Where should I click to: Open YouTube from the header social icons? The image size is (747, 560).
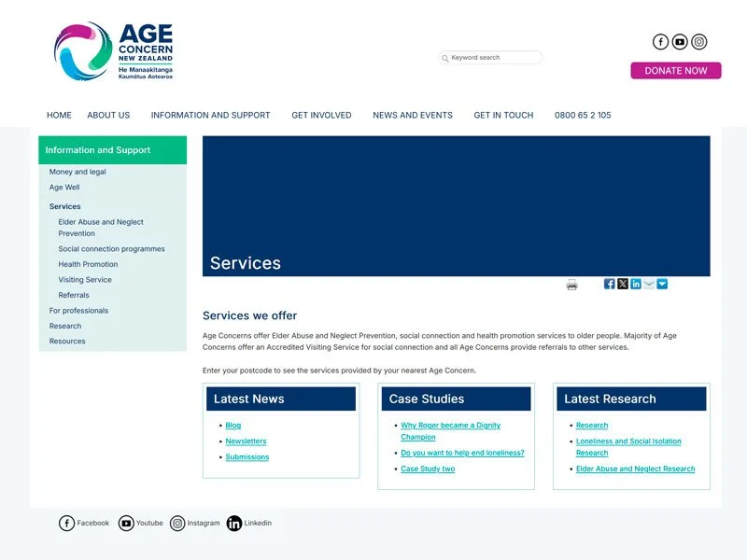[679, 41]
